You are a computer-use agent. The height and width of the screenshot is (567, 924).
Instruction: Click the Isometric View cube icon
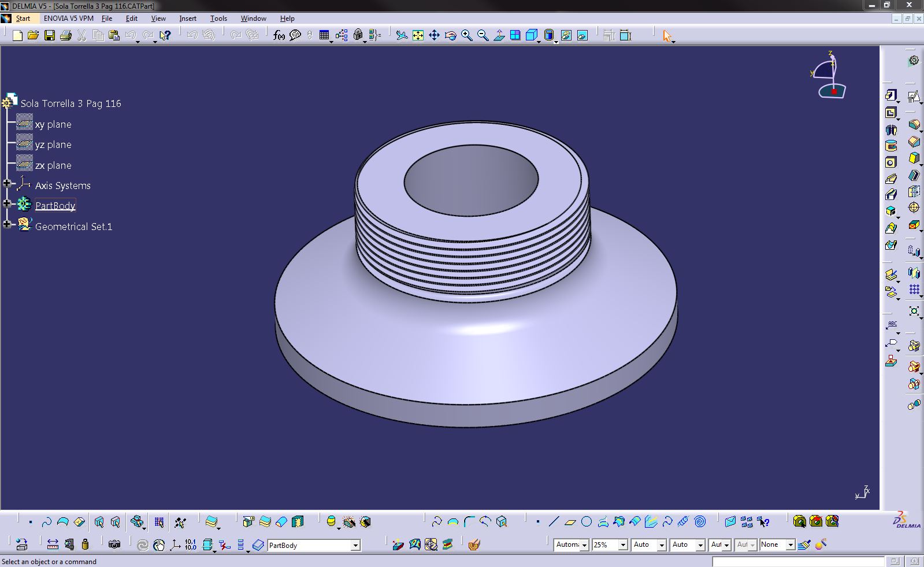click(x=531, y=36)
